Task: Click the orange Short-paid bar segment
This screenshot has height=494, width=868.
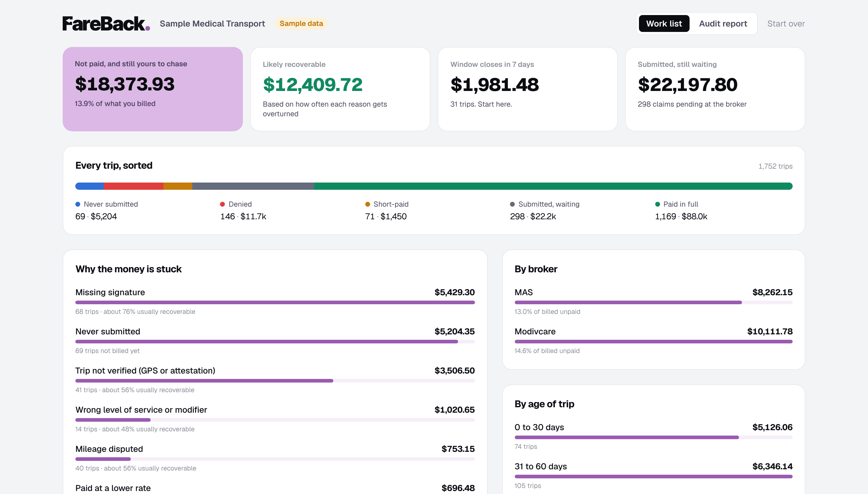Action: (x=178, y=186)
